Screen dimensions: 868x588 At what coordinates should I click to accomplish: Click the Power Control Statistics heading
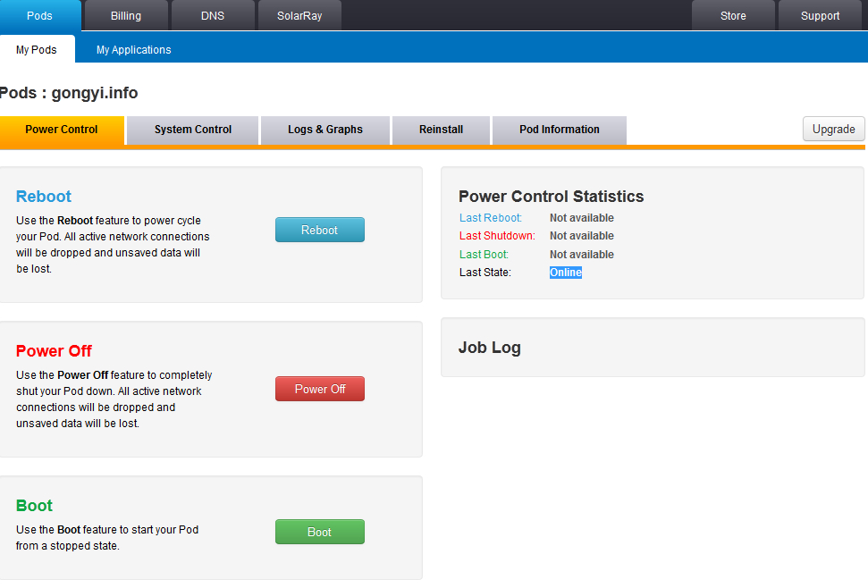(x=551, y=197)
